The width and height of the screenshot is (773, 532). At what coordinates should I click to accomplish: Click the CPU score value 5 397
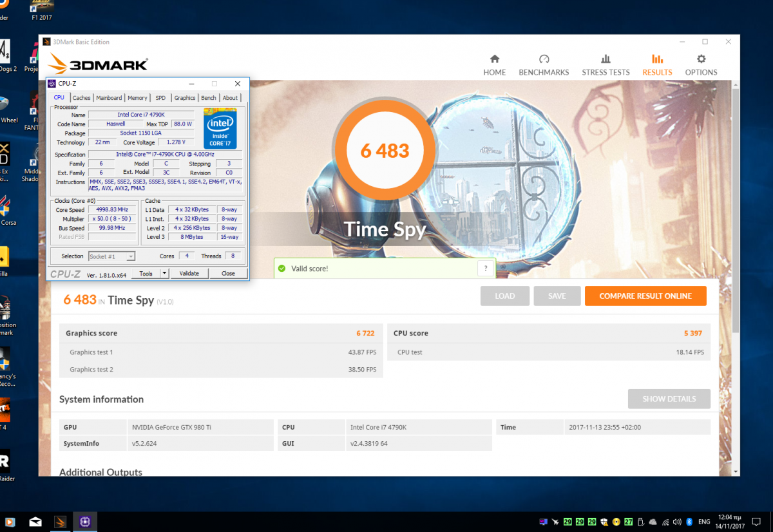tap(693, 333)
